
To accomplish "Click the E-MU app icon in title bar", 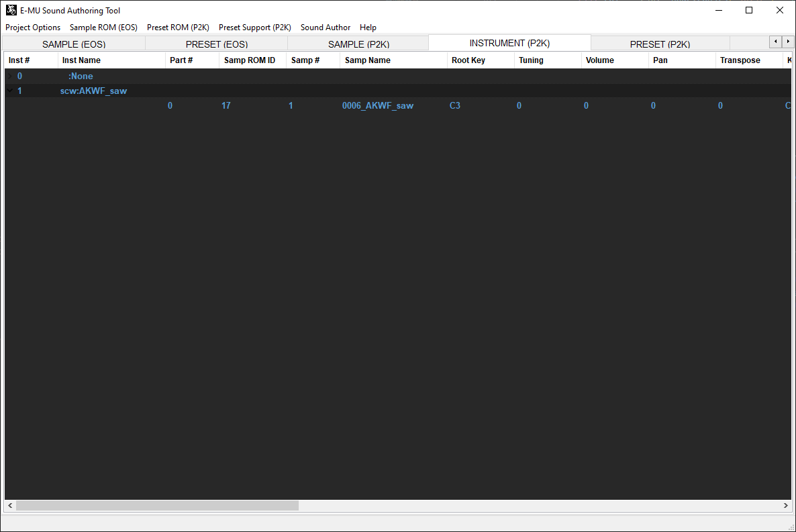I will pyautogui.click(x=11, y=10).
